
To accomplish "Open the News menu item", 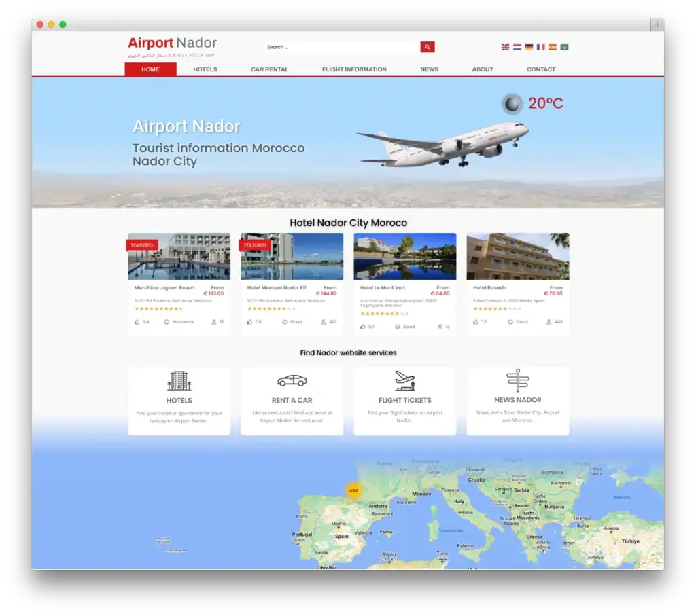I will tap(430, 69).
